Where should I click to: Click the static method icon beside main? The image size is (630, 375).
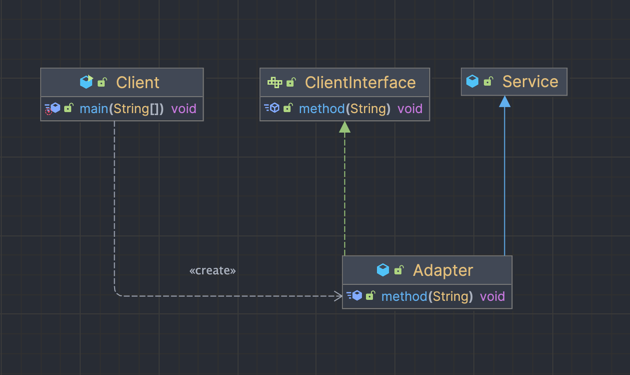click(x=53, y=109)
